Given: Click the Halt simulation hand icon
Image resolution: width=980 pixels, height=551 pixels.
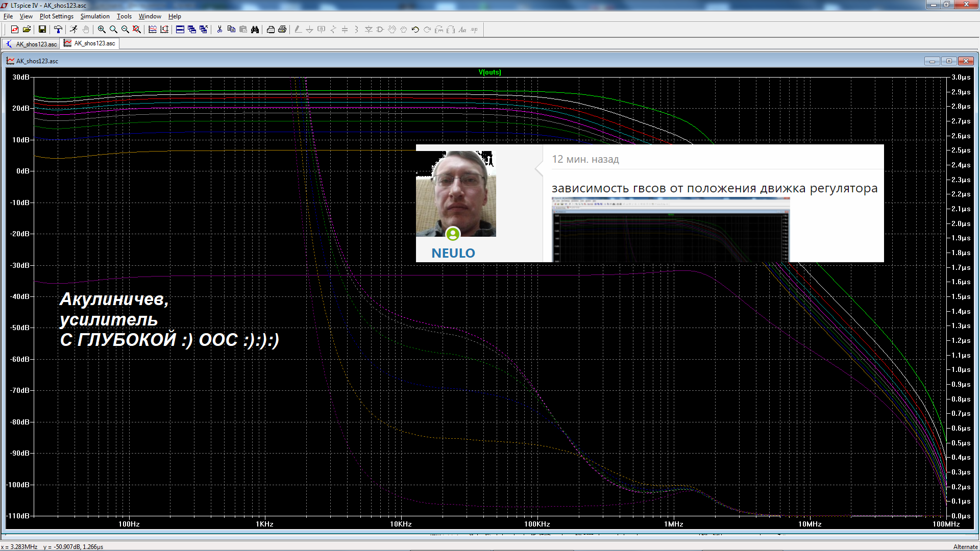Looking at the screenshot, I should coord(86,30).
